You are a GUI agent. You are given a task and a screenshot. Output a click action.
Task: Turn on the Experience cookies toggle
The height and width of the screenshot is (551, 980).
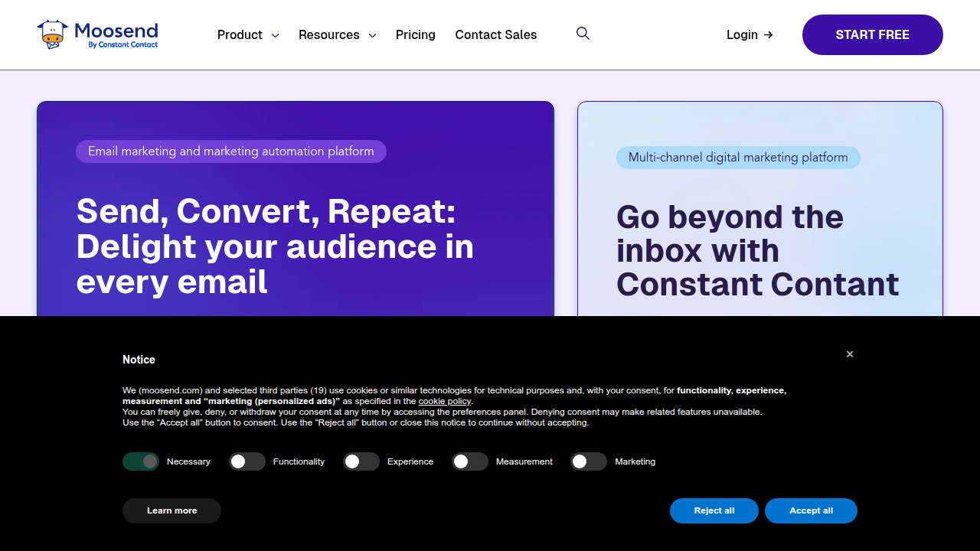pos(361,461)
